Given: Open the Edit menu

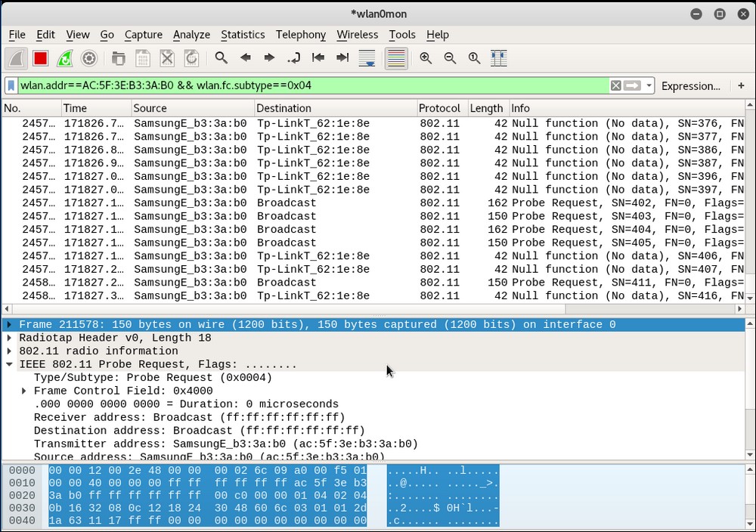Looking at the screenshot, I should point(45,35).
